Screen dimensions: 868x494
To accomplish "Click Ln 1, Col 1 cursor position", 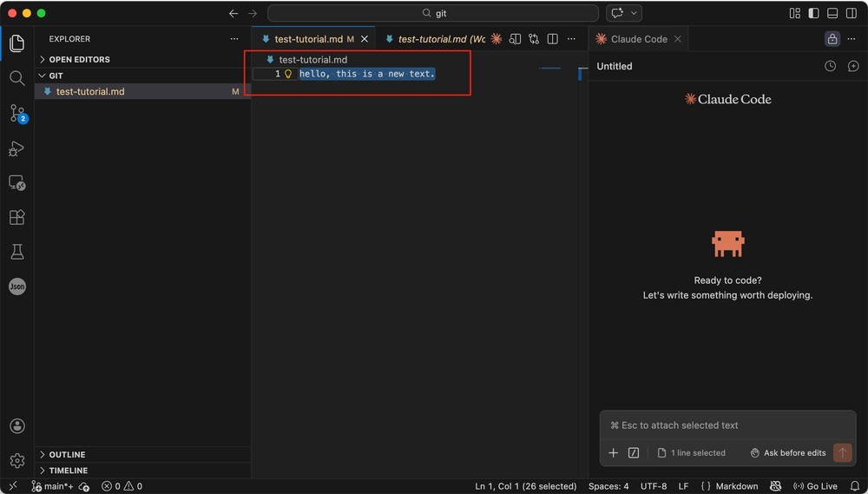I will (525, 486).
